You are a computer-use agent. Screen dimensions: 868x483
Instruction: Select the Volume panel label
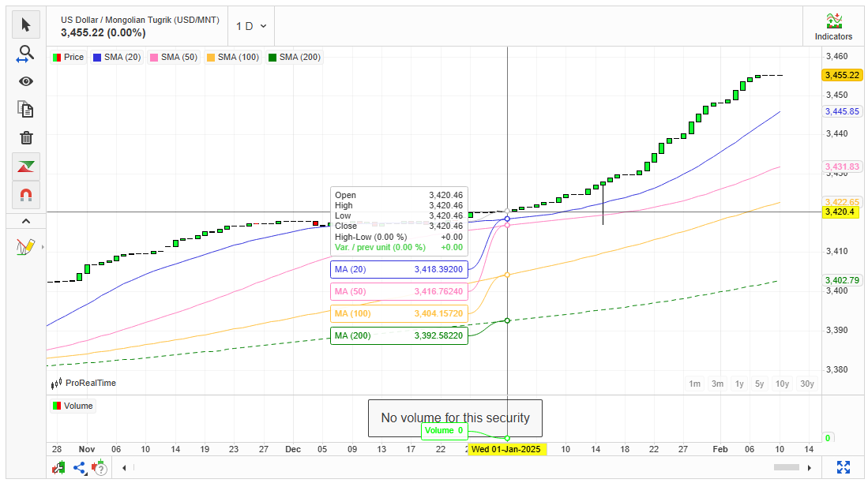pos(73,406)
